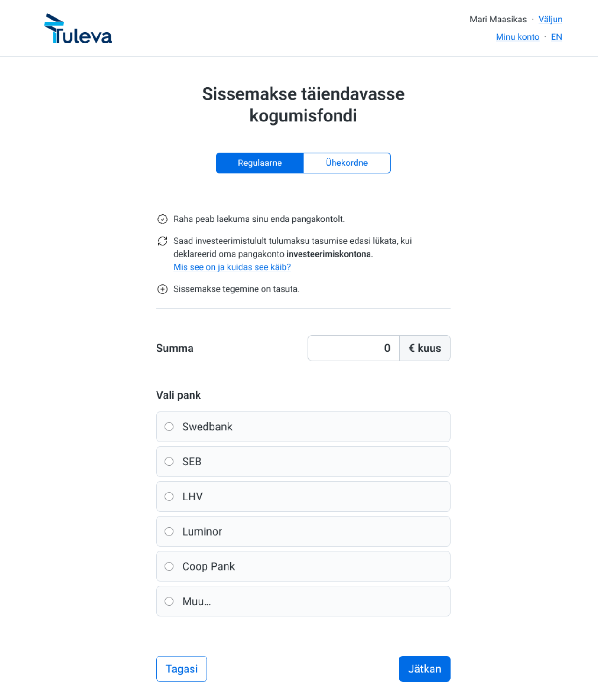The image size is (598, 700).
Task: Click the '€ kuus' unit label
Action: click(425, 348)
